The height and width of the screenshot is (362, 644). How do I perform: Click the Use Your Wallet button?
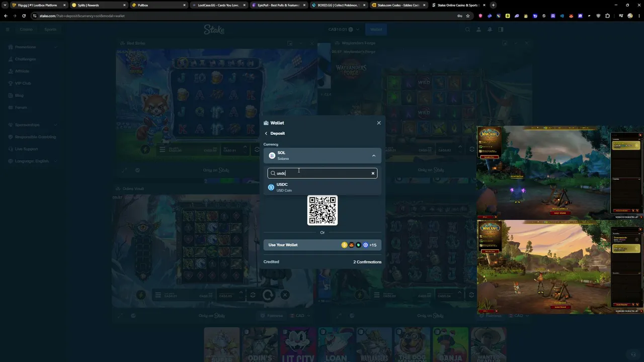click(322, 245)
